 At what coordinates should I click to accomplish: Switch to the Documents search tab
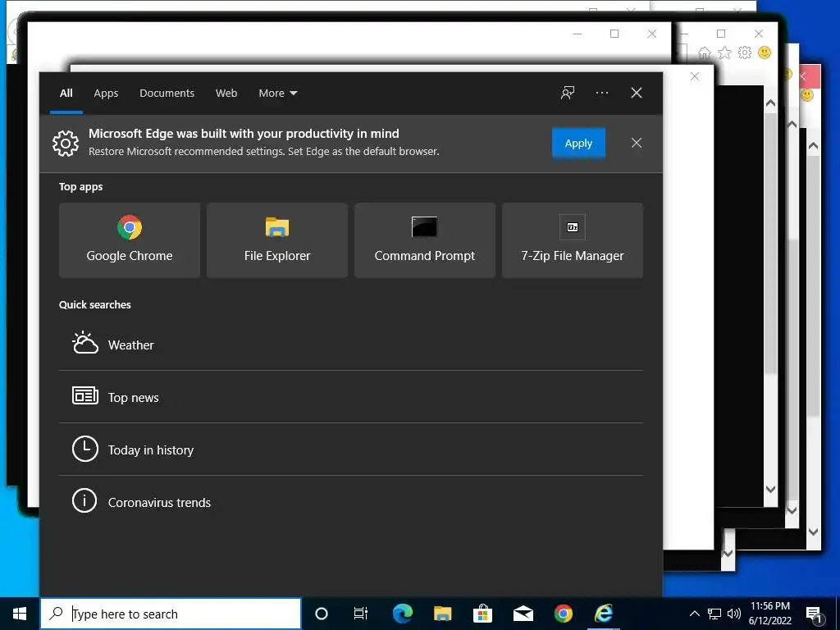[167, 94]
